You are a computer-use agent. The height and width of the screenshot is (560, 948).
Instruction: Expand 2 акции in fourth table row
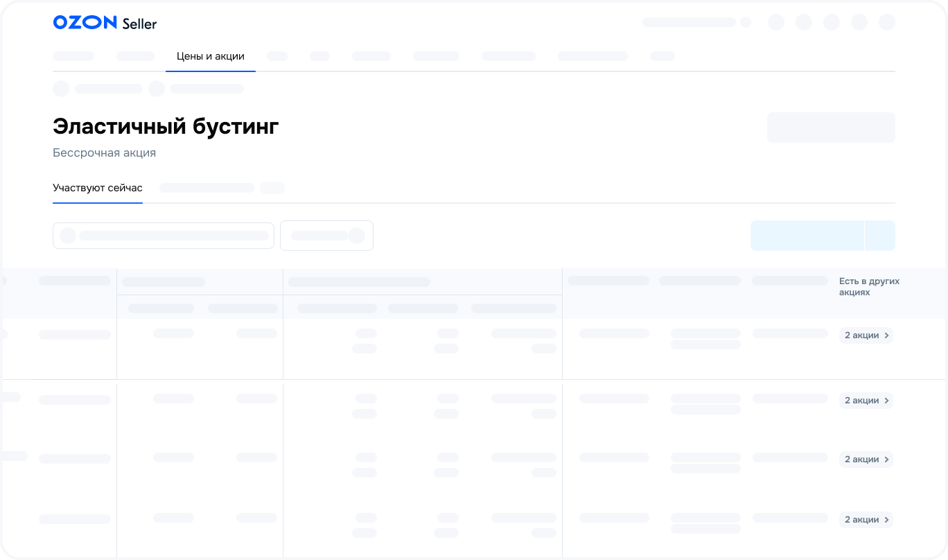(866, 520)
